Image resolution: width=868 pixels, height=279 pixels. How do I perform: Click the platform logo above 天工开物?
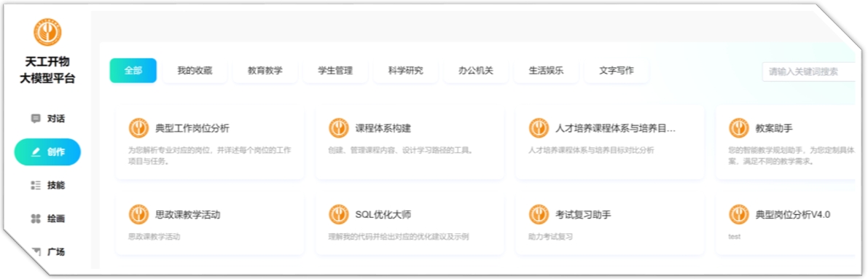click(x=47, y=31)
